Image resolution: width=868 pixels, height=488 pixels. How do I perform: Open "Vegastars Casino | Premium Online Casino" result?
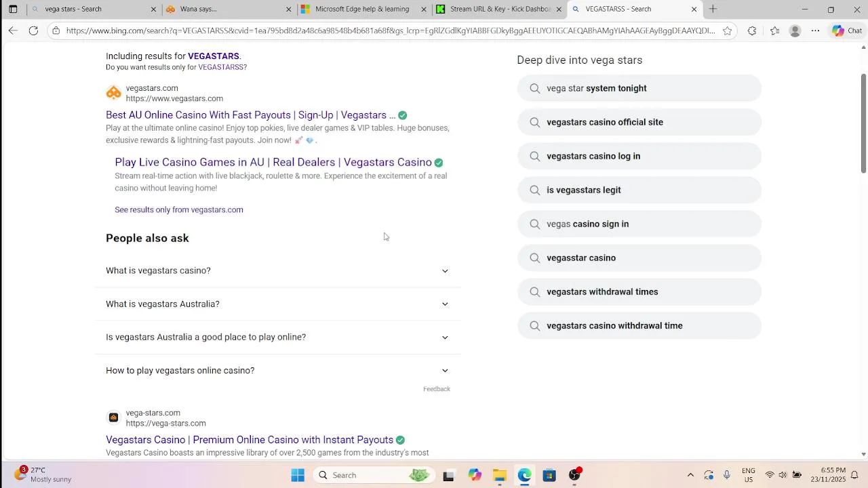click(x=250, y=440)
